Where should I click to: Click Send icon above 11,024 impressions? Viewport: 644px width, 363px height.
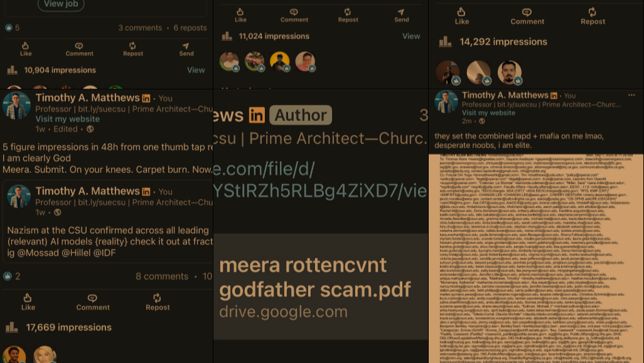click(401, 12)
